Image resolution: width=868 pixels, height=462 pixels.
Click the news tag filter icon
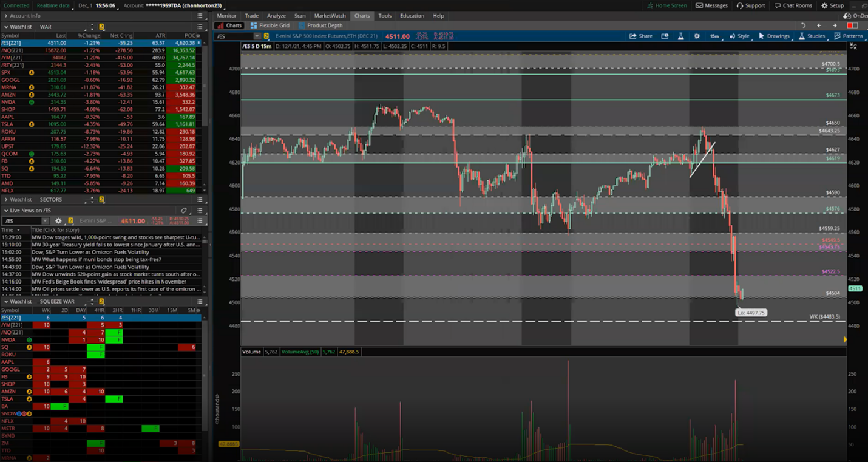pyautogui.click(x=184, y=210)
